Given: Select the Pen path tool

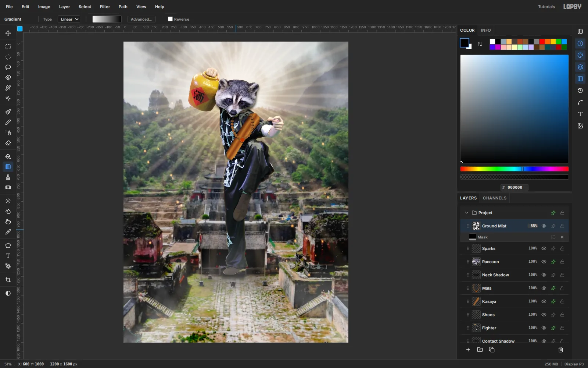Looking at the screenshot, I should (x=8, y=266).
